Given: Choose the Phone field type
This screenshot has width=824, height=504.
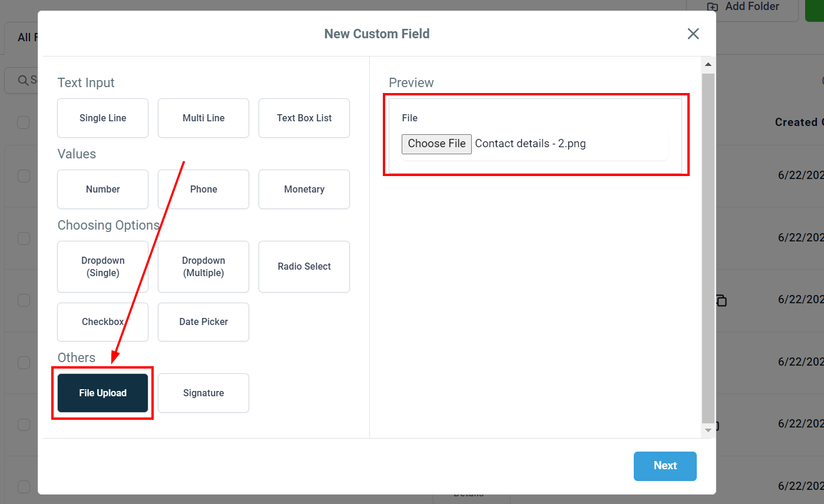Looking at the screenshot, I should 203,189.
